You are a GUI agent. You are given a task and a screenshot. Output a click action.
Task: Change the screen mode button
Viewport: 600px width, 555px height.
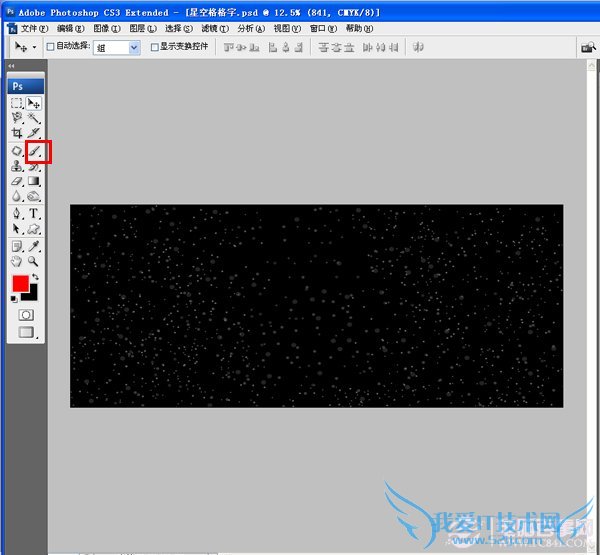(x=26, y=332)
